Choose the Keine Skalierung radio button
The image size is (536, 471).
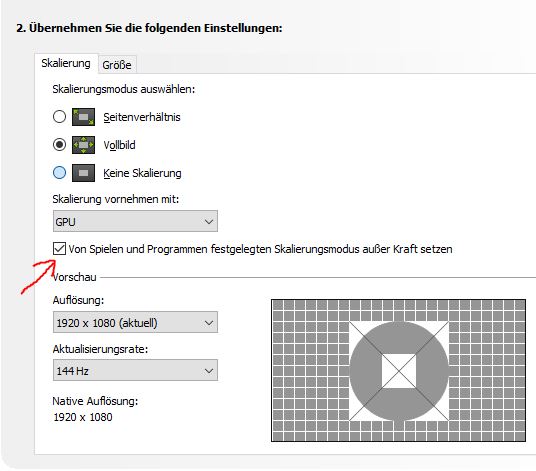coord(59,173)
